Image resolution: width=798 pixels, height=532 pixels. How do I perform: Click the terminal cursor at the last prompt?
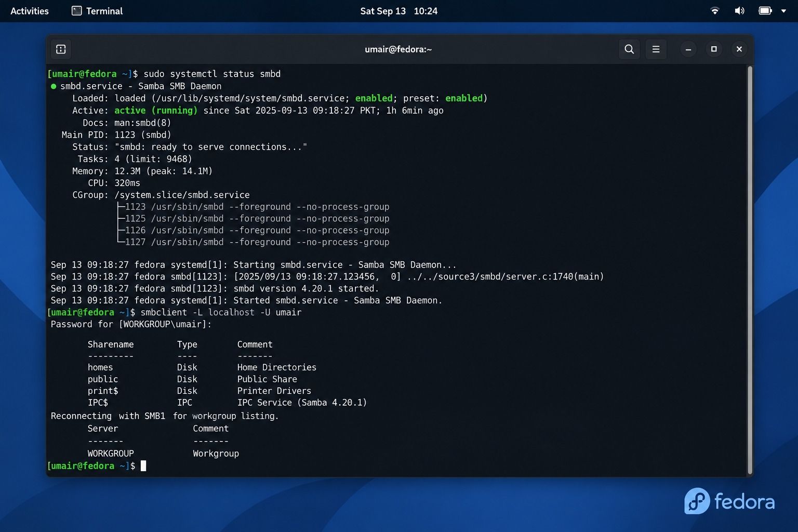[x=143, y=466]
